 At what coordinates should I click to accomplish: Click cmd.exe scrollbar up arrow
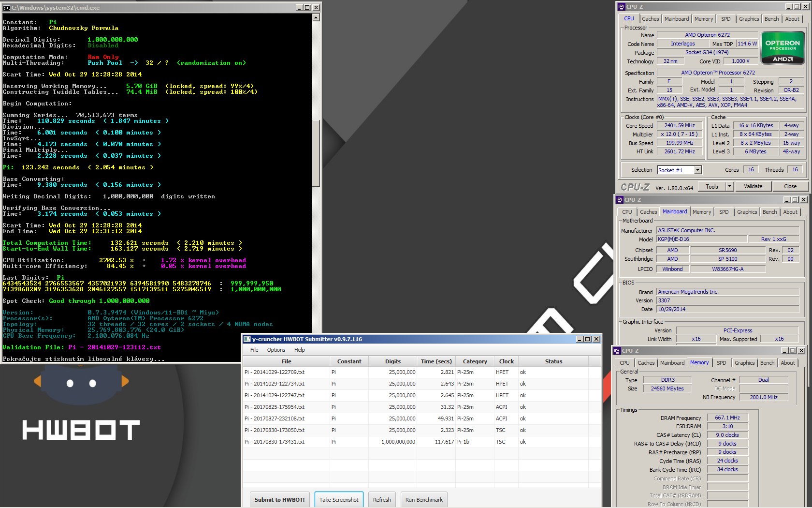coord(316,17)
